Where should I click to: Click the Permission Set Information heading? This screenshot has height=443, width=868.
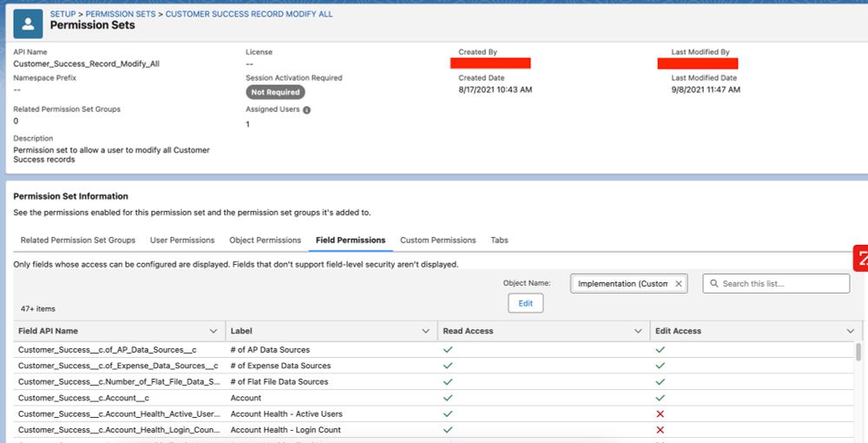pos(71,196)
